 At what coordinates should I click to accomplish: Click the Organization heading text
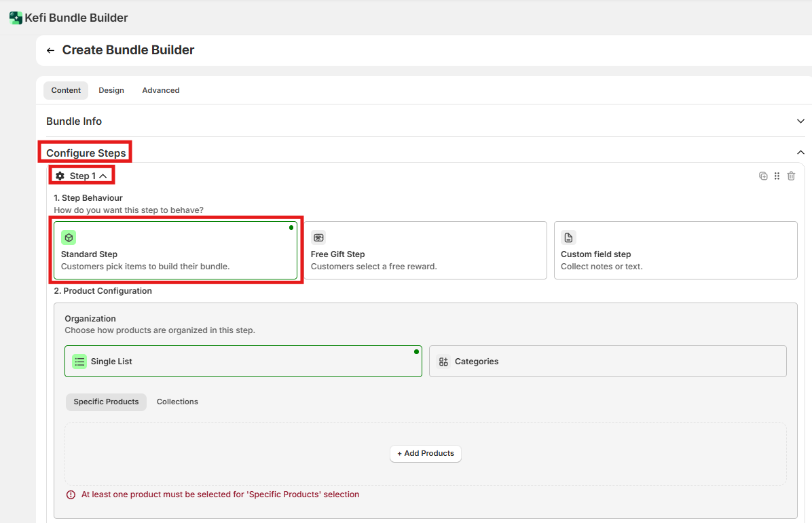point(90,319)
